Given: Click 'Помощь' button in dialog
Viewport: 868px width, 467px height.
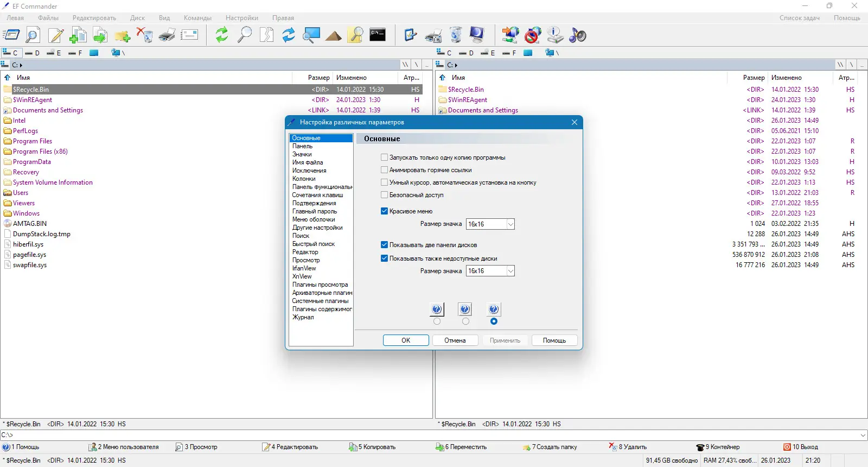Looking at the screenshot, I should point(554,340).
